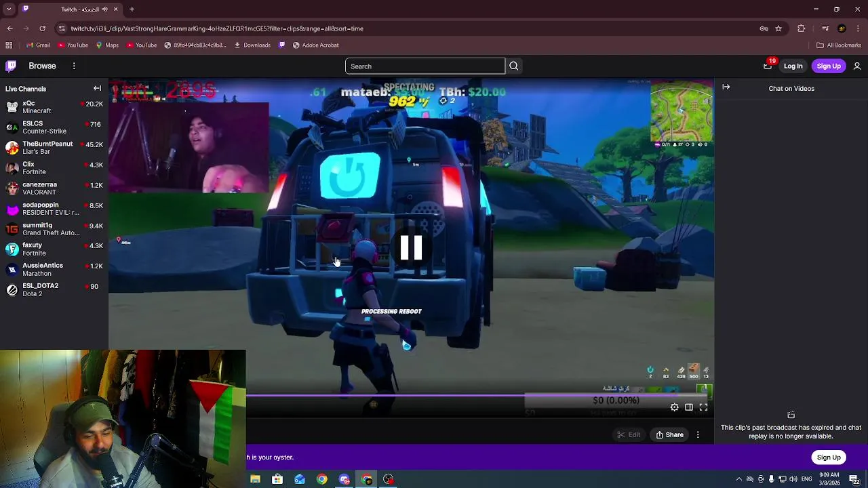This screenshot has height=488, width=868.
Task: Pause the clip with the center button
Action: 411,248
